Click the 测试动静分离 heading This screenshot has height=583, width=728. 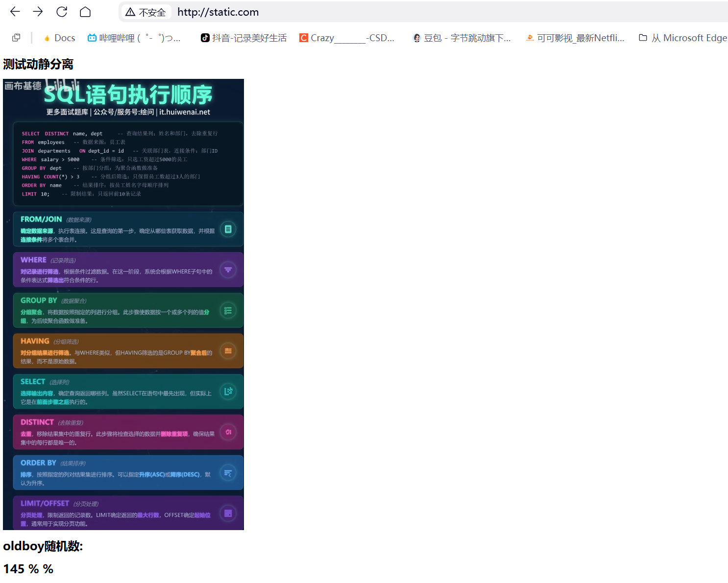pyautogui.click(x=38, y=64)
